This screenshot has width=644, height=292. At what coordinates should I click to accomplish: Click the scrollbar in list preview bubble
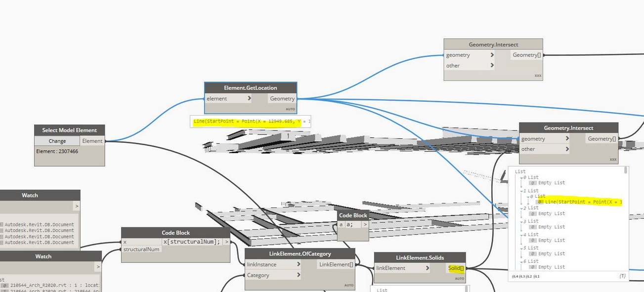(626, 171)
